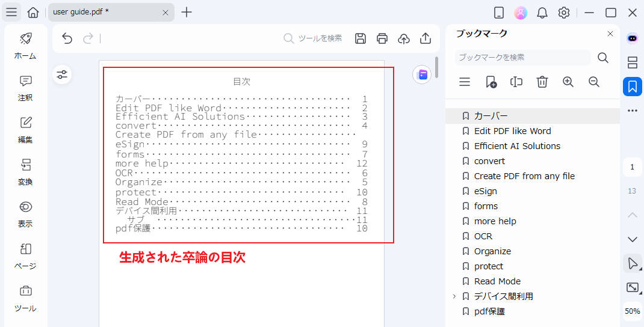Open the ツール toolbox
The width and height of the screenshot is (644, 327).
pyautogui.click(x=25, y=298)
